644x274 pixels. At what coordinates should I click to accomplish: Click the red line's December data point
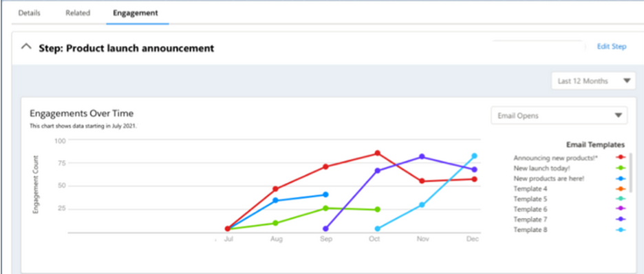point(474,179)
